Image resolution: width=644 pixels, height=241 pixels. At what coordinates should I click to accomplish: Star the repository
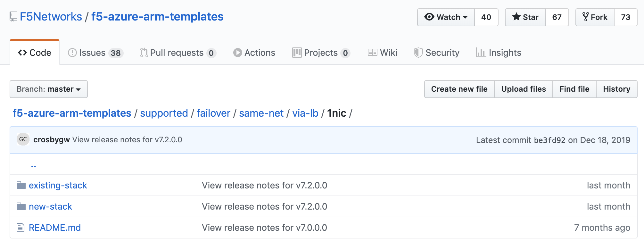tap(525, 17)
